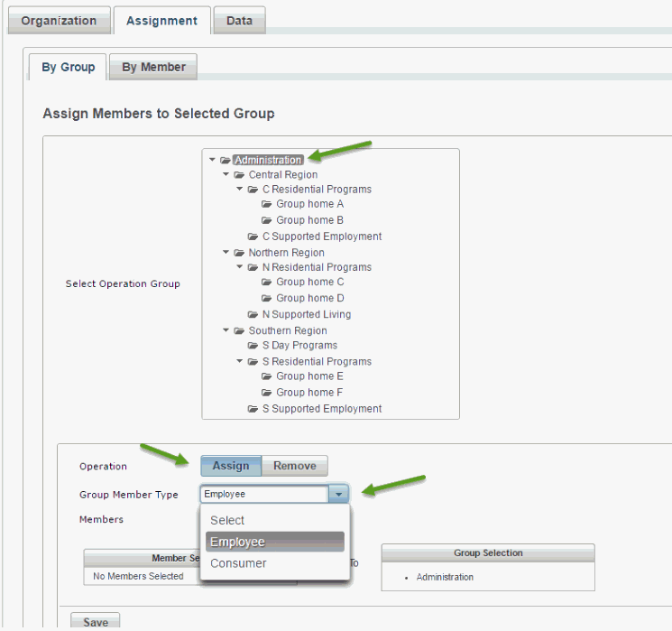Toggle the Remove operation button
The width and height of the screenshot is (672, 631).
pos(295,466)
